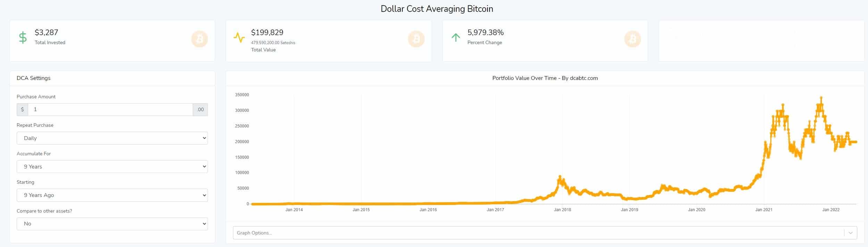Viewport: 868px width, 247px height.
Task: Click the Dollar Cost Averaging Bitcoin page title
Action: click(x=437, y=9)
